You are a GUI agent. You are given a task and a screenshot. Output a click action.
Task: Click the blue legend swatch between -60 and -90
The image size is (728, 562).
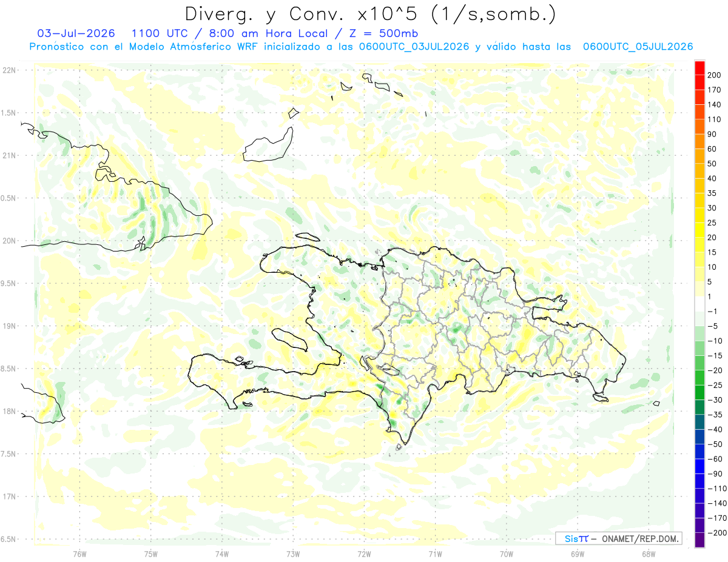pos(699,466)
